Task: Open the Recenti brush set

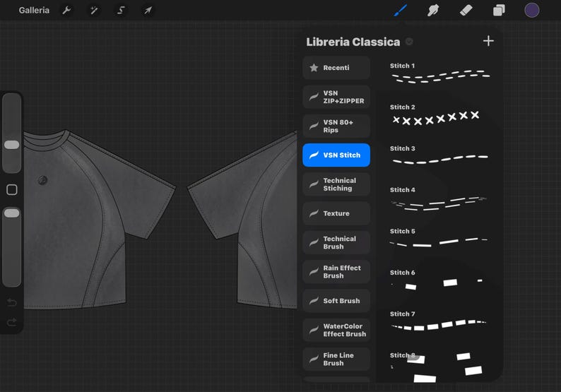Action: coord(336,68)
